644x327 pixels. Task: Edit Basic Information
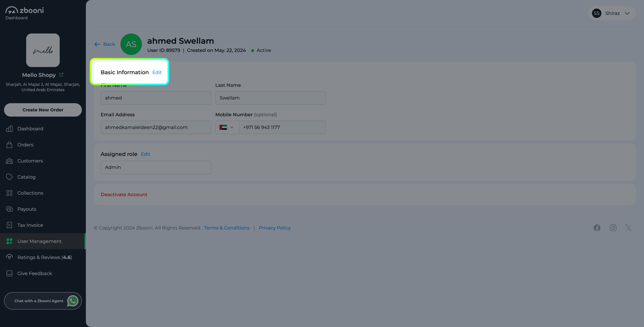157,72
